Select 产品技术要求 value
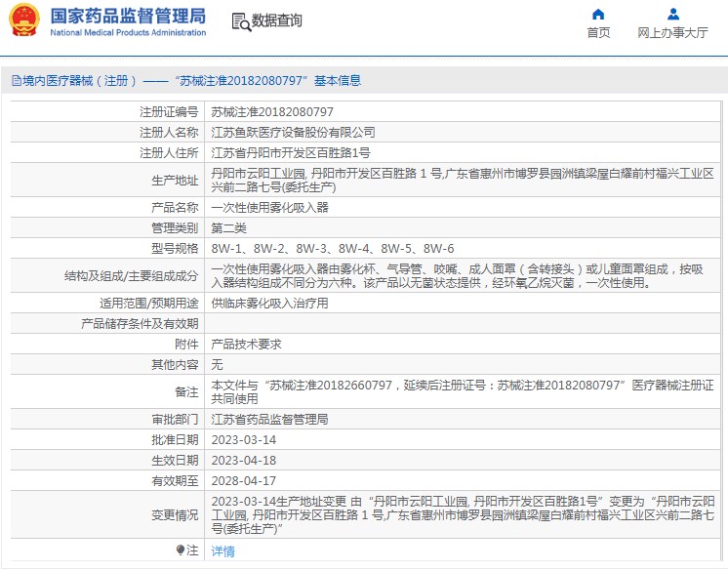The height and width of the screenshot is (571, 728). tap(247, 344)
